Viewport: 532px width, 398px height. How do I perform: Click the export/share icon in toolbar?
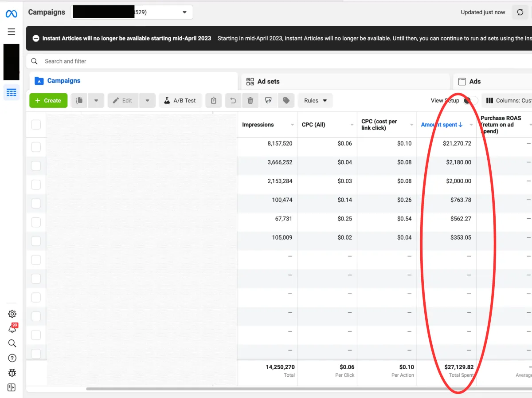(268, 101)
